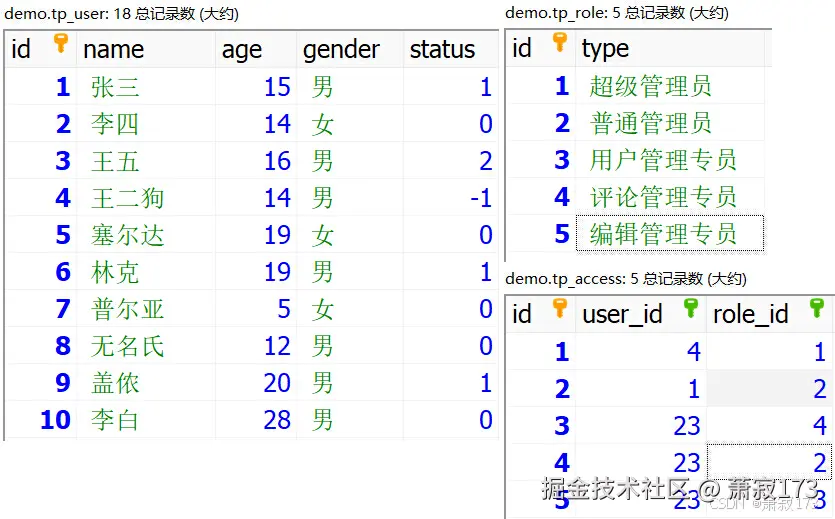Click the primary key icon in tp_role id column
Image resolution: width=835 pixels, height=519 pixels.
coord(560,42)
